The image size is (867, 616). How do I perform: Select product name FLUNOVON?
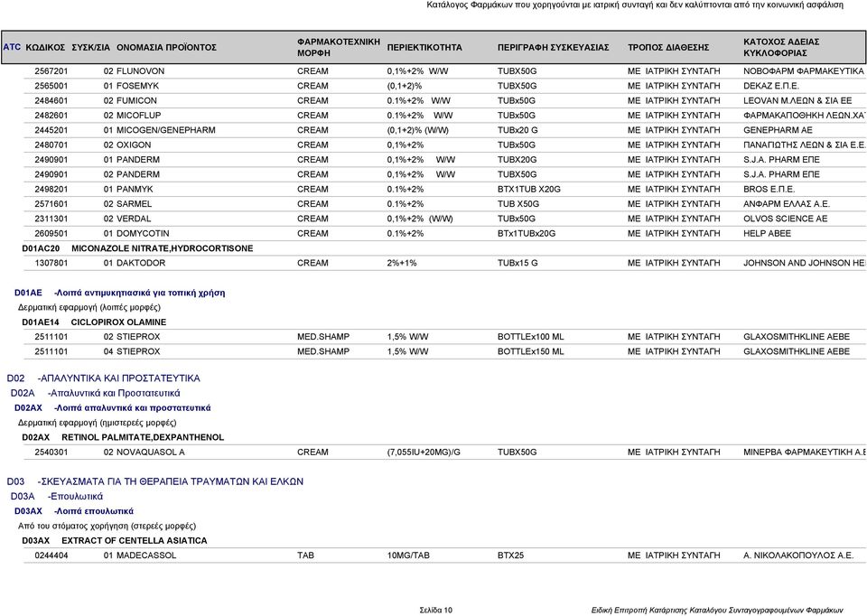(141, 71)
